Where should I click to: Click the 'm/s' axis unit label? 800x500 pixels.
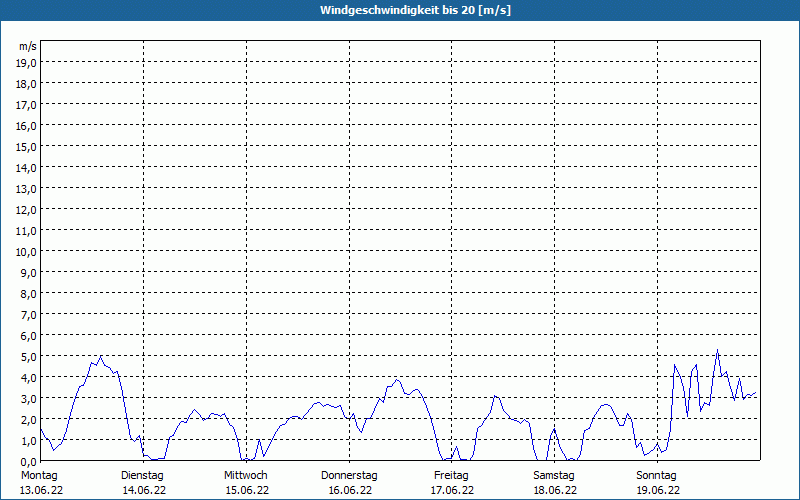click(28, 46)
